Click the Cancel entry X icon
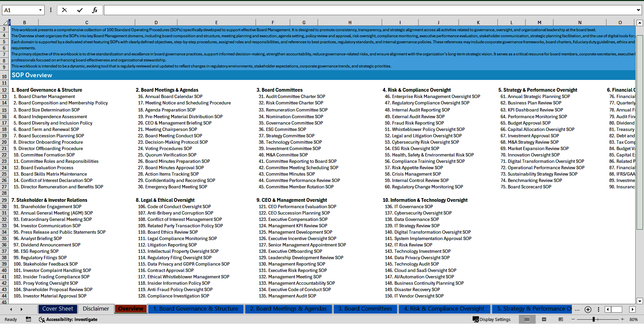644x324 pixels. coord(64,10)
